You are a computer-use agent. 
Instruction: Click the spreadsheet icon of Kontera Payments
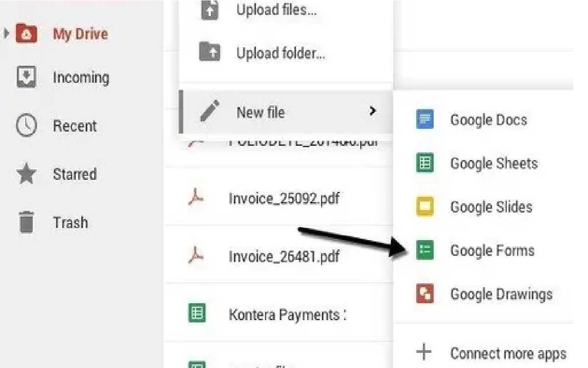pos(197,313)
